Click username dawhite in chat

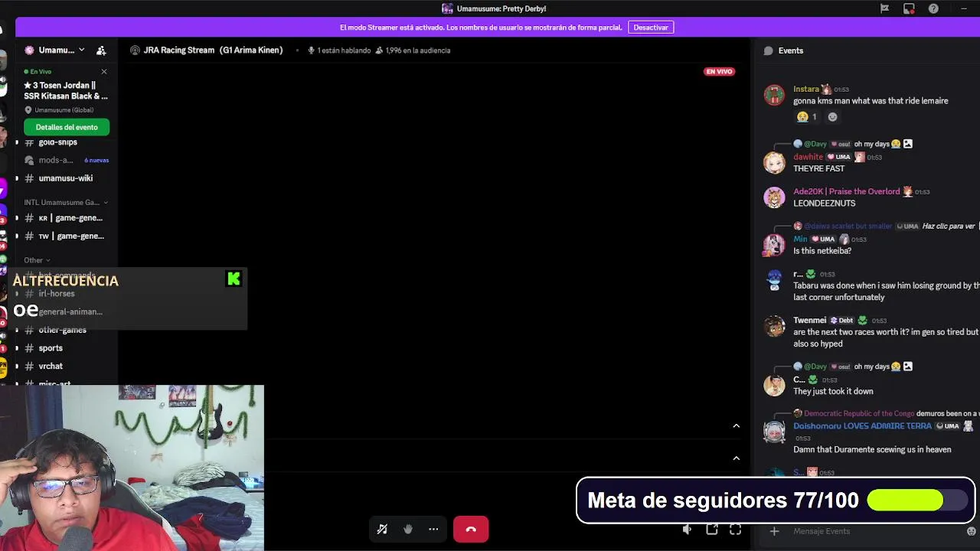point(808,157)
